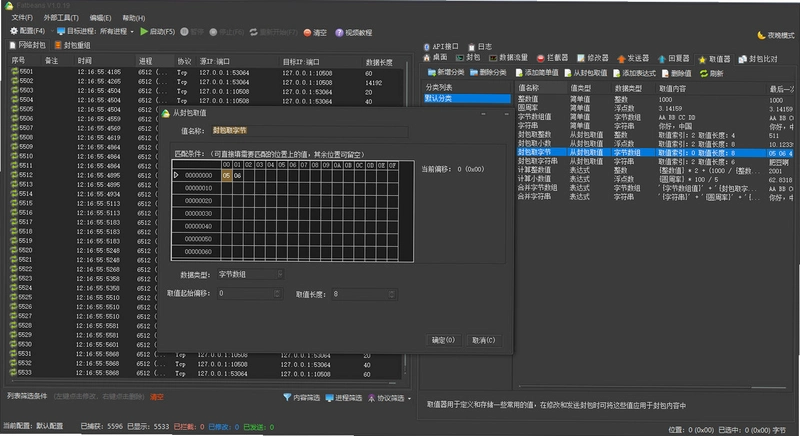Open the 编辑(E) menu
800x436 pixels.
point(100,18)
